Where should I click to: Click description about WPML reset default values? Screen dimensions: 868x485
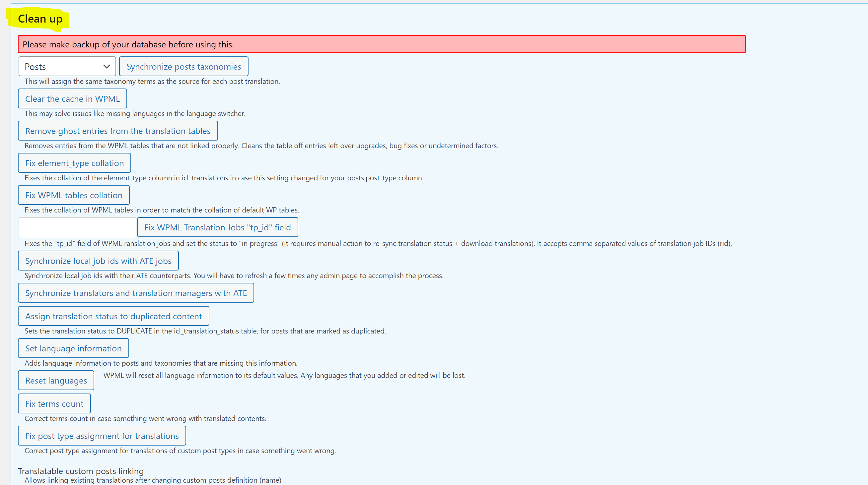tap(284, 375)
